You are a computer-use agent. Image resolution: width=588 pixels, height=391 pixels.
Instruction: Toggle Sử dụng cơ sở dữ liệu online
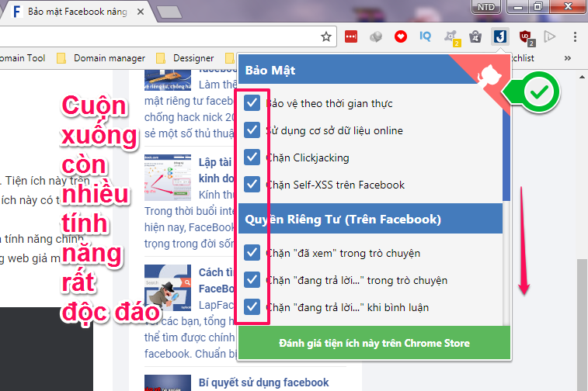click(252, 130)
